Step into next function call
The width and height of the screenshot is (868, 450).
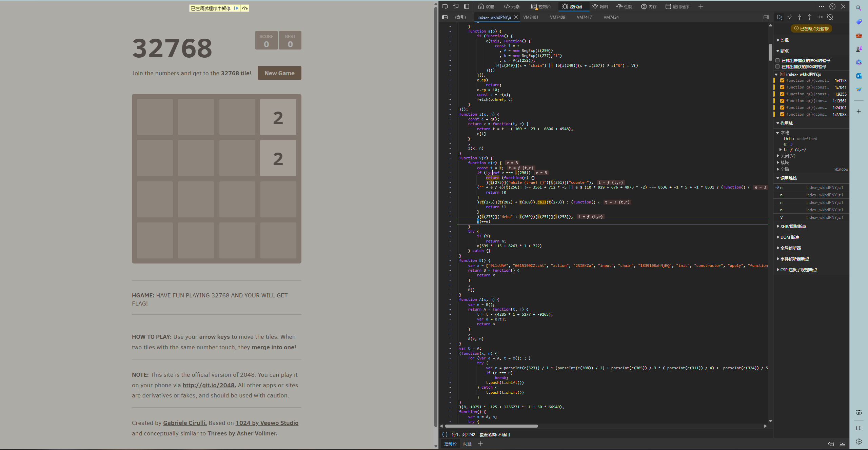point(800,17)
